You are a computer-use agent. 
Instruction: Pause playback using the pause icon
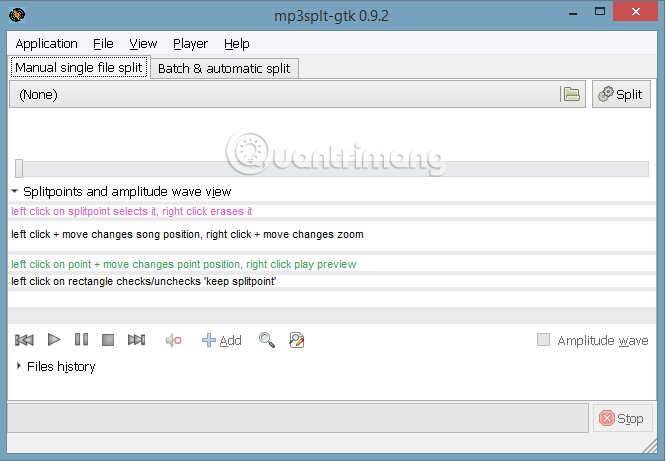[x=81, y=339]
